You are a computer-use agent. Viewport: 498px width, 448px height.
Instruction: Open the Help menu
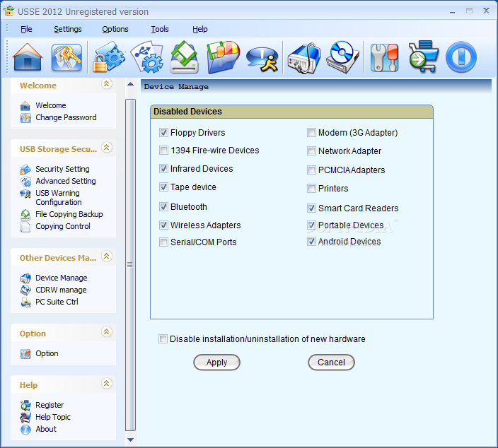(x=199, y=29)
